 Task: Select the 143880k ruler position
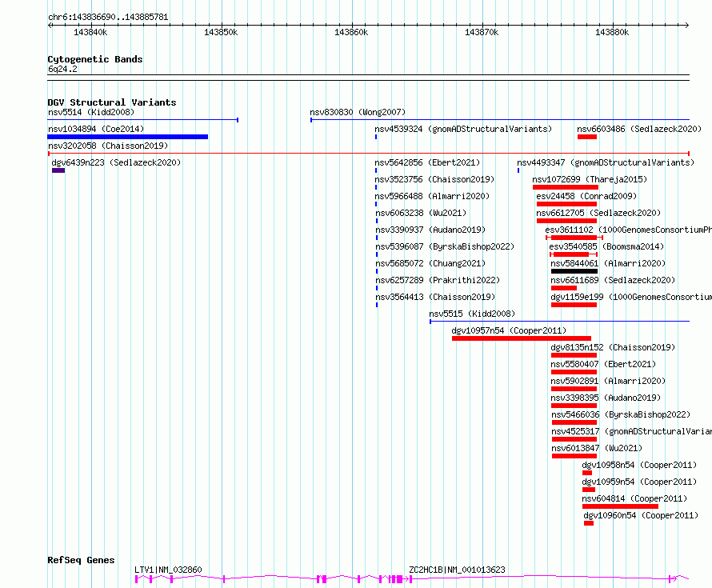[612, 32]
